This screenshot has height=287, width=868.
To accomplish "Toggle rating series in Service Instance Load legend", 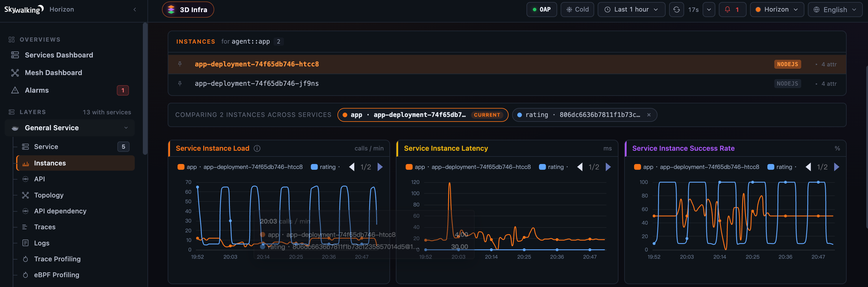I will [x=325, y=167].
